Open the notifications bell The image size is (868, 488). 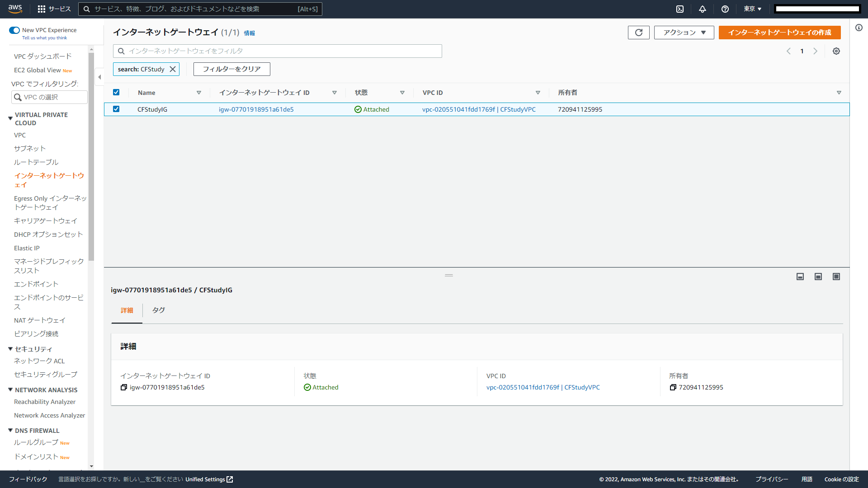click(x=702, y=9)
